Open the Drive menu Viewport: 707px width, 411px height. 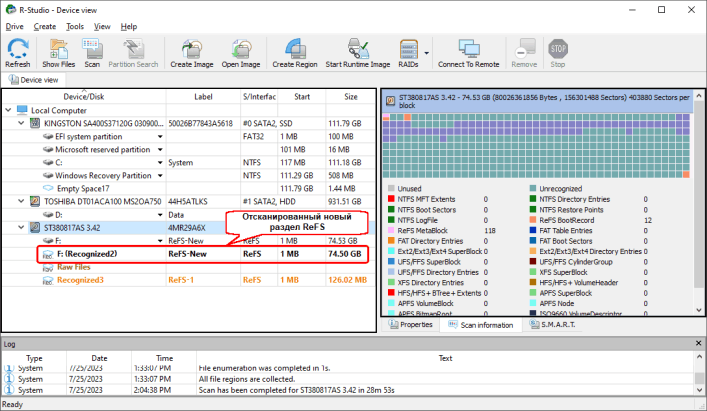(x=14, y=27)
